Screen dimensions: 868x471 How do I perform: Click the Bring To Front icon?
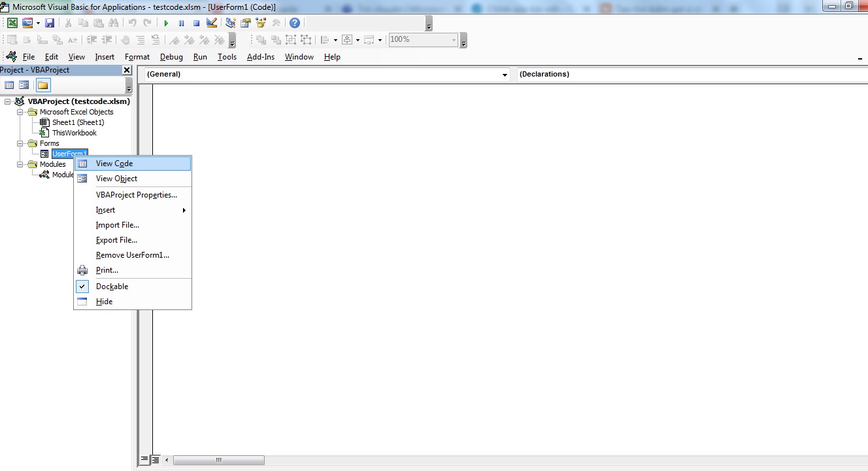pyautogui.click(x=261, y=40)
